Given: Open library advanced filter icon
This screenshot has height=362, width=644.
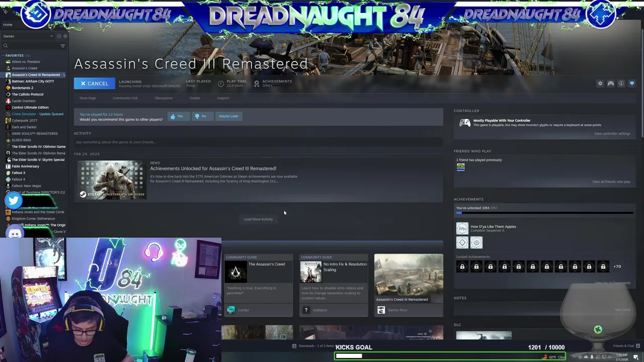Looking at the screenshot, I should pyautogui.click(x=63, y=46).
